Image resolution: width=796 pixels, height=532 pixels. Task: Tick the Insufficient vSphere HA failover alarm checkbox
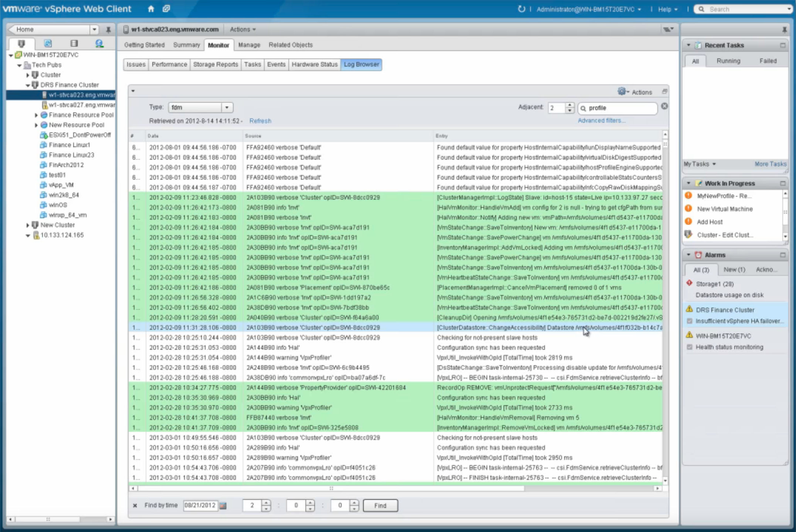(x=690, y=321)
